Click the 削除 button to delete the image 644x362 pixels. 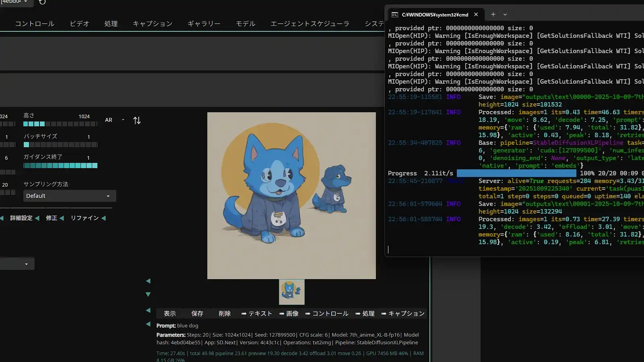pyautogui.click(x=224, y=313)
